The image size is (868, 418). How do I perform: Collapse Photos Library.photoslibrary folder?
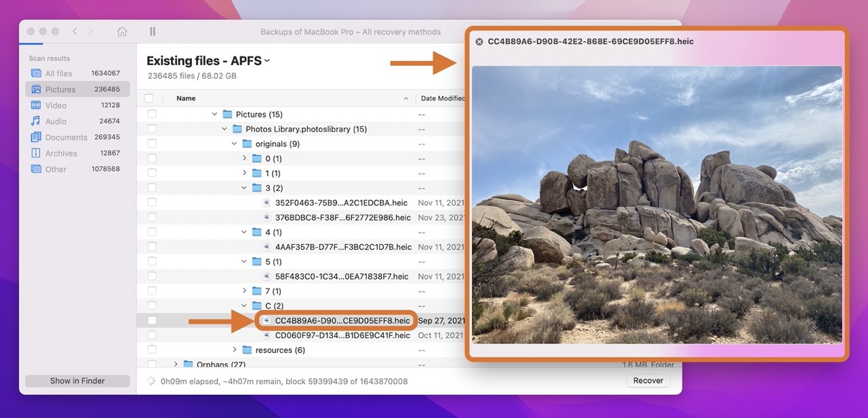tap(224, 129)
